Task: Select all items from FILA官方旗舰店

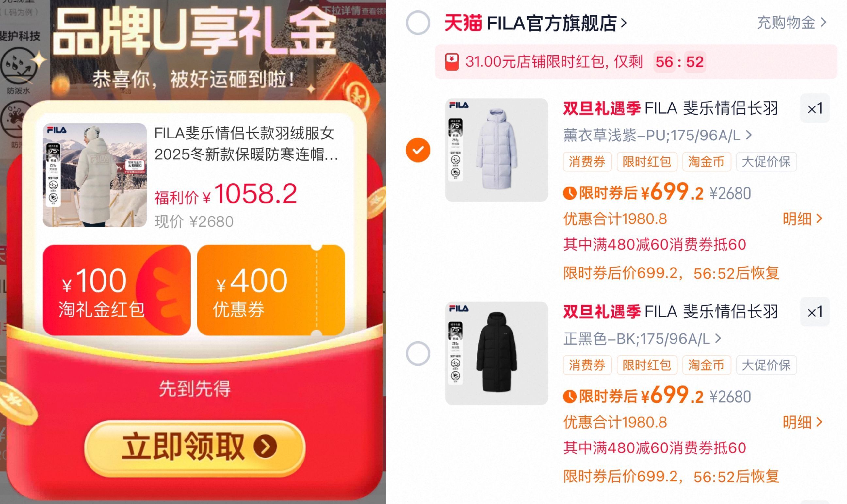Action: 418,23
